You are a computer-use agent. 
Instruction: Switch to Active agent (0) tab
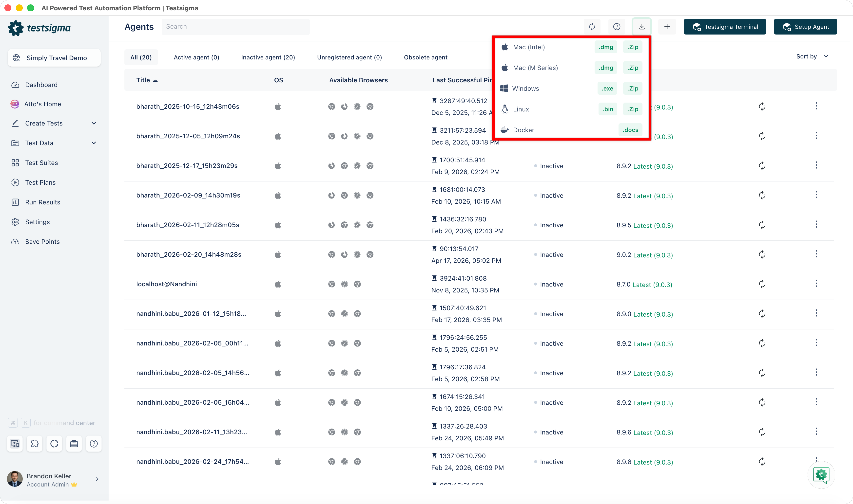coord(196,57)
